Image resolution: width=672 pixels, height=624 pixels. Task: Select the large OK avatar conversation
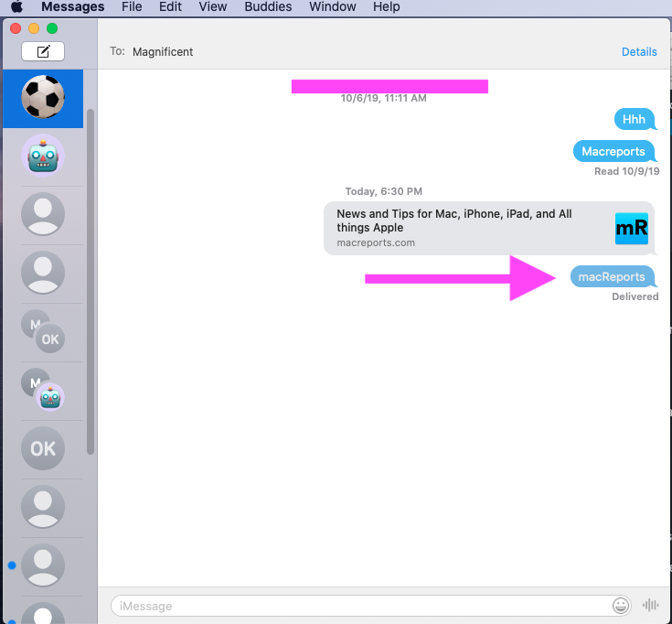tap(43, 448)
